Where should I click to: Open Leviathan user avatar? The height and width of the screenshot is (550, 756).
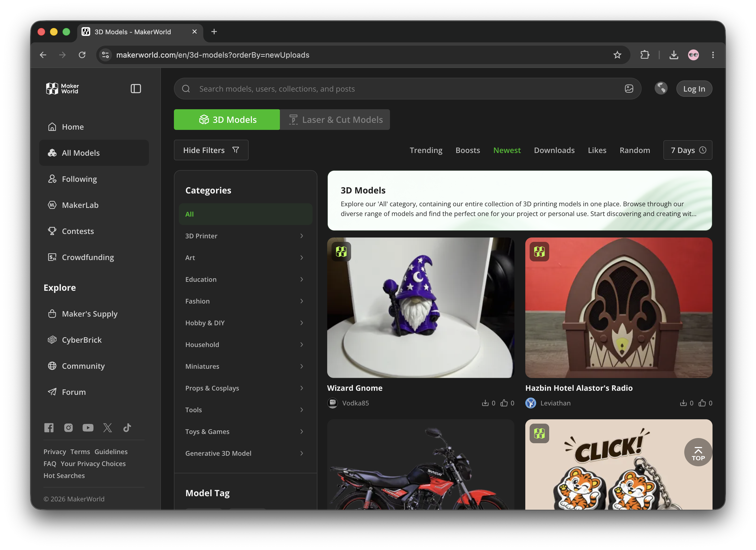coord(530,403)
